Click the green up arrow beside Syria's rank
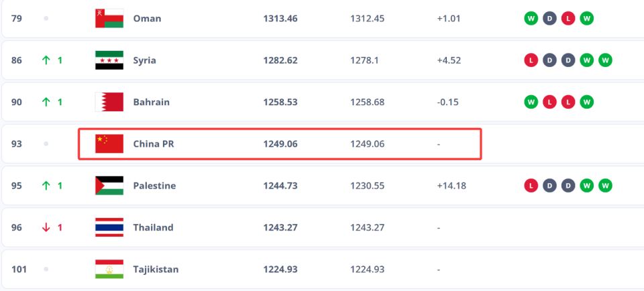644x291 pixels. tap(46, 60)
